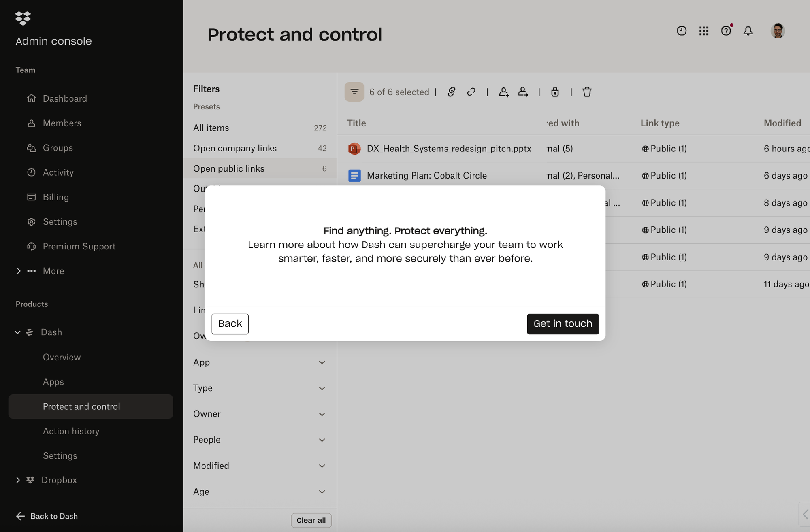This screenshot has width=810, height=532.
Task: Open the user profile avatar
Action: (x=778, y=31)
